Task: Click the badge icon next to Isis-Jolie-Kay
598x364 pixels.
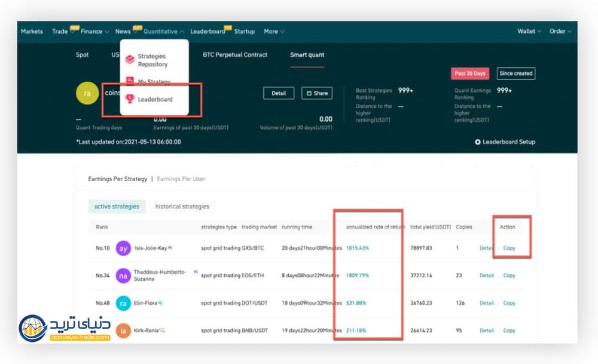Action: [x=170, y=248]
